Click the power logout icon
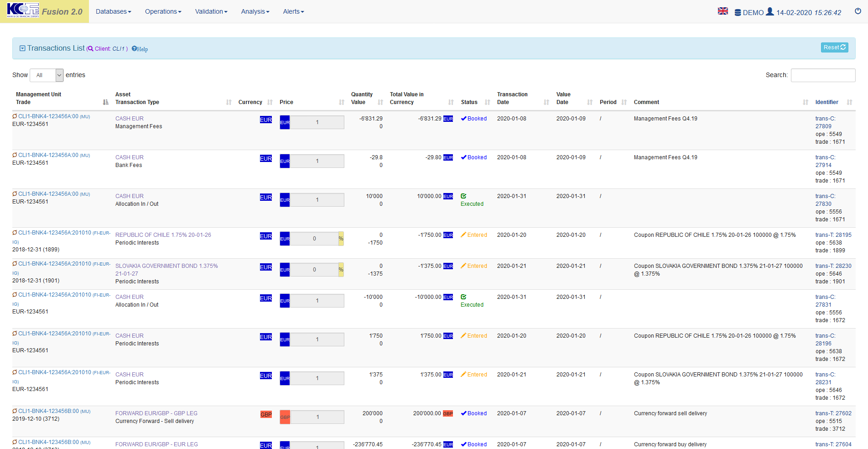 tap(858, 11)
